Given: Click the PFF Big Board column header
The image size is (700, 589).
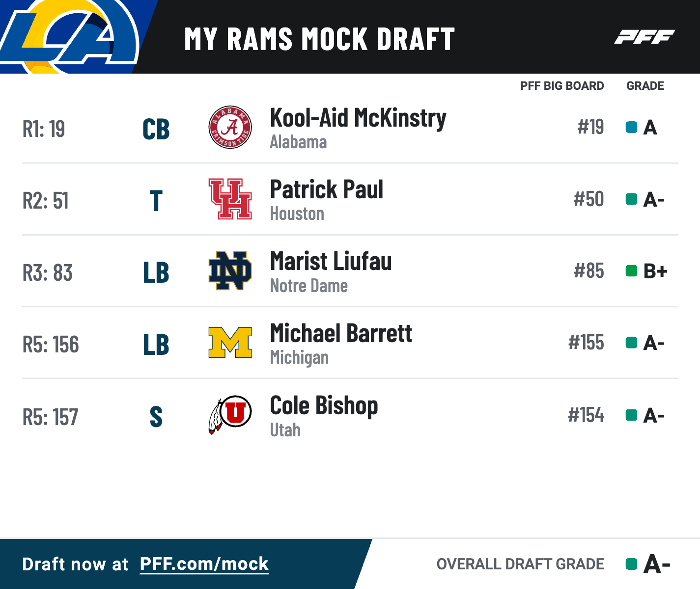Looking at the screenshot, I should [562, 86].
